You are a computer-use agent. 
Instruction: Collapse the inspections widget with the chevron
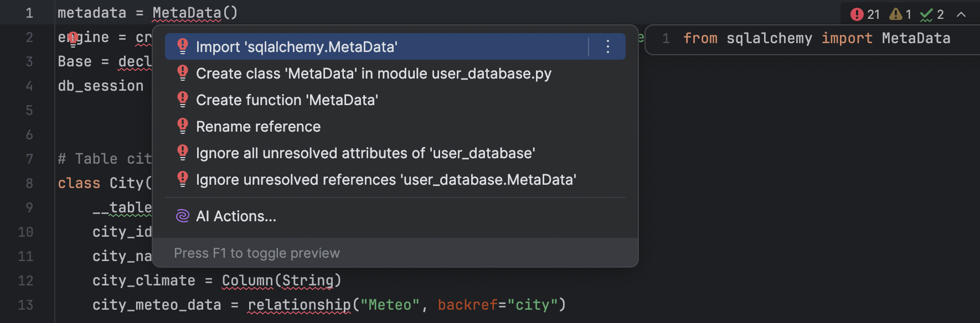pyautogui.click(x=962, y=14)
